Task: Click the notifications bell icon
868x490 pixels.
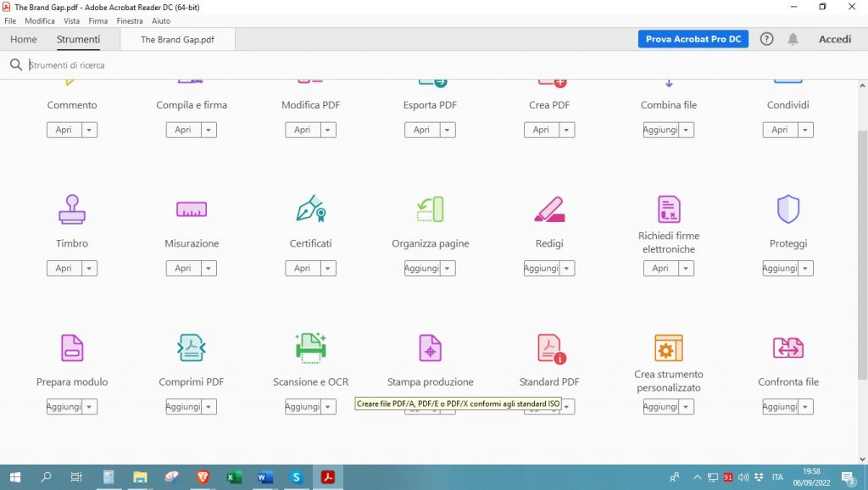Action: click(x=793, y=39)
